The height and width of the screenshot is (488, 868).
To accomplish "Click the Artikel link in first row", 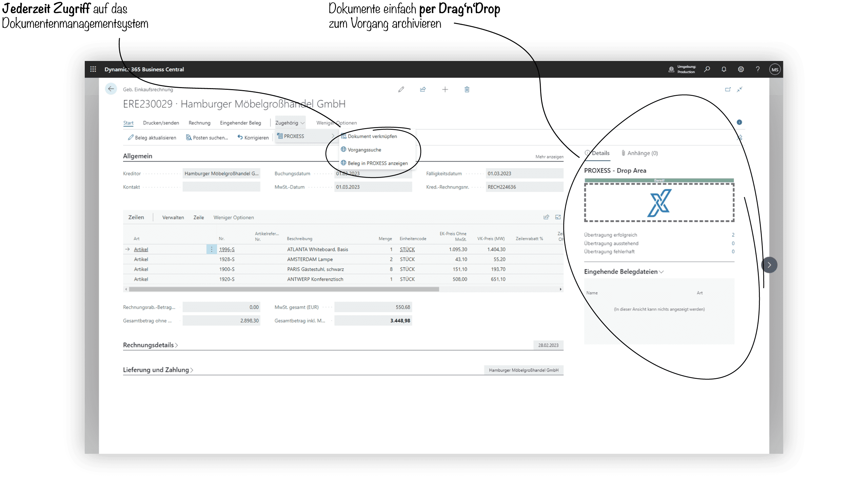I will point(141,249).
